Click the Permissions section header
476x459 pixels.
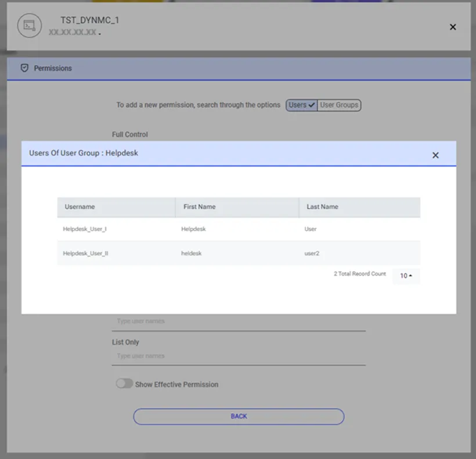[x=239, y=69]
